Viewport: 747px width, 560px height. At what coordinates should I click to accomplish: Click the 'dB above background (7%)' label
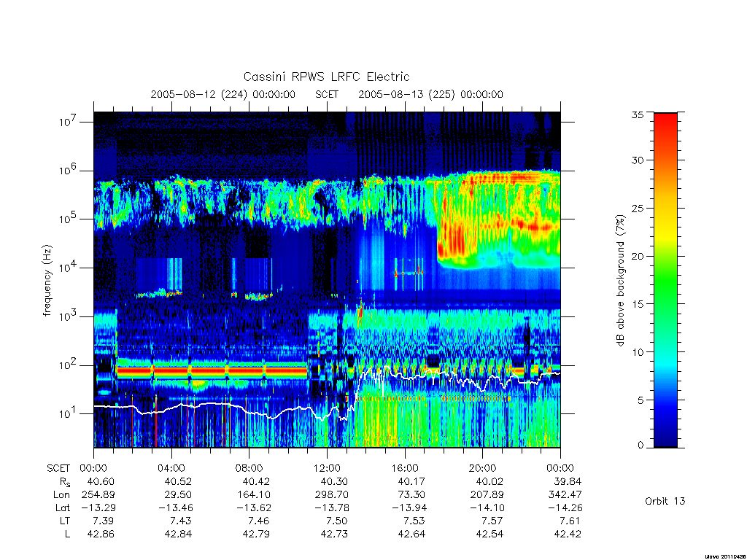point(620,280)
